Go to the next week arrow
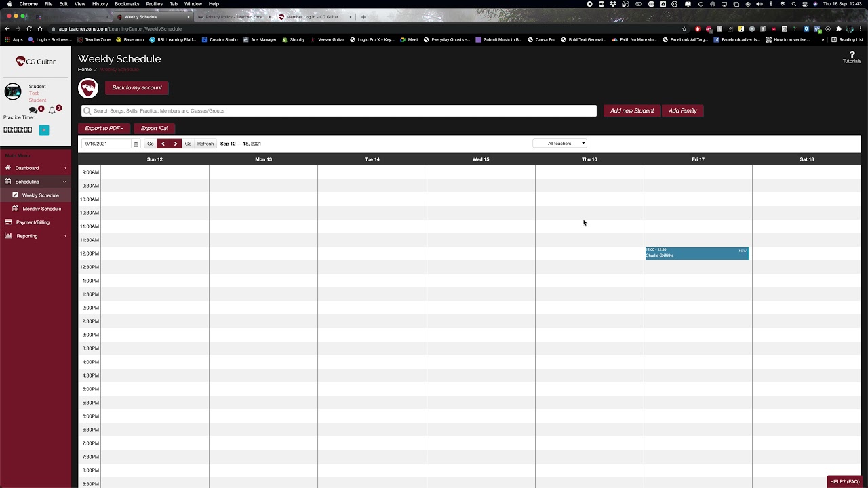This screenshot has height=488, width=868. [x=176, y=144]
